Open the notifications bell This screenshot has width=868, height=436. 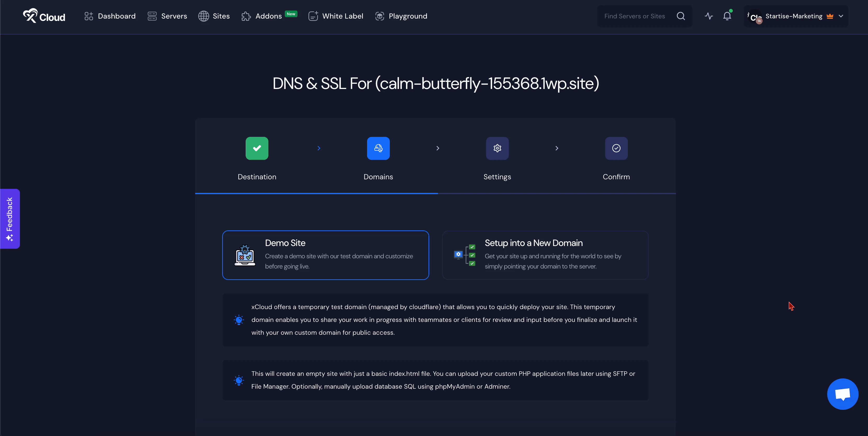pyautogui.click(x=727, y=16)
